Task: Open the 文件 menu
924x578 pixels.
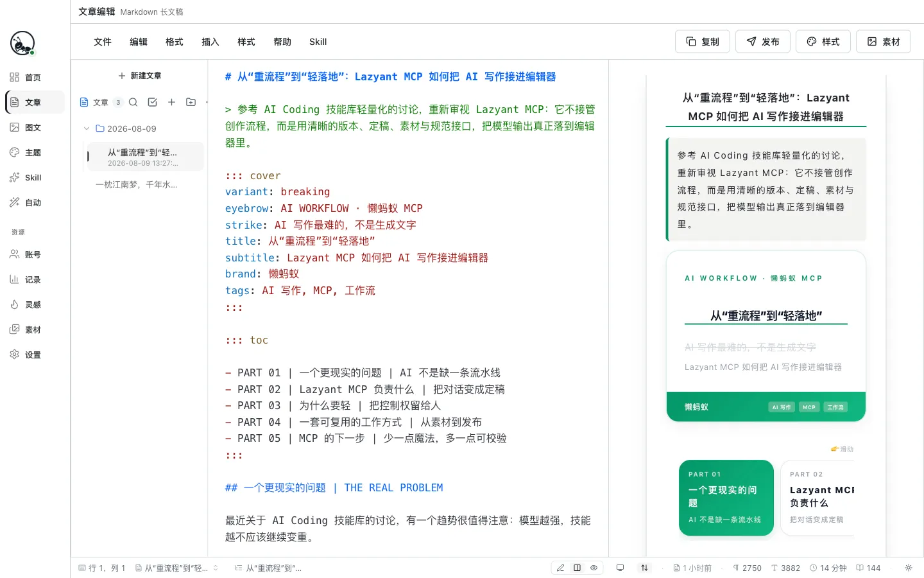Action: coord(103,42)
